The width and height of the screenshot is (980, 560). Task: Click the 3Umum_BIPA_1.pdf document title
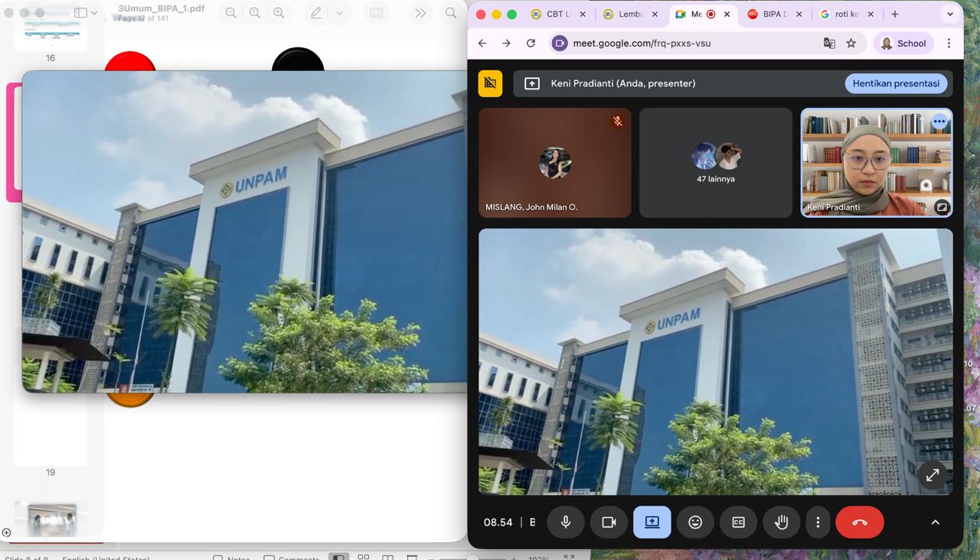[162, 8]
